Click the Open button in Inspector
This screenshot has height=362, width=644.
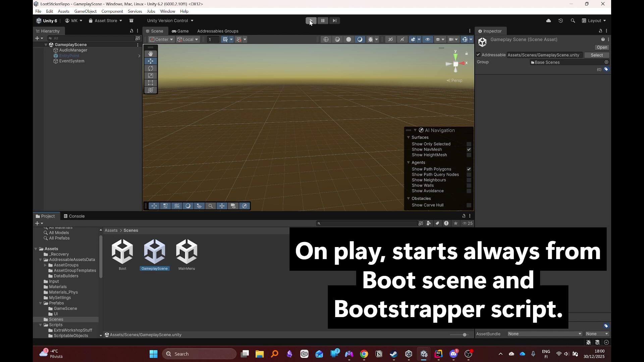tap(602, 48)
